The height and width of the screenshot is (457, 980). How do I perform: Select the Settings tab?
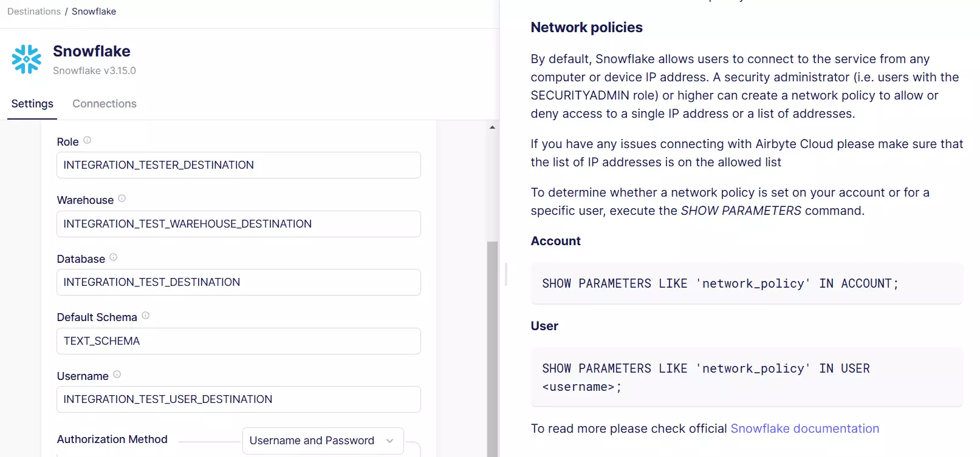(32, 104)
